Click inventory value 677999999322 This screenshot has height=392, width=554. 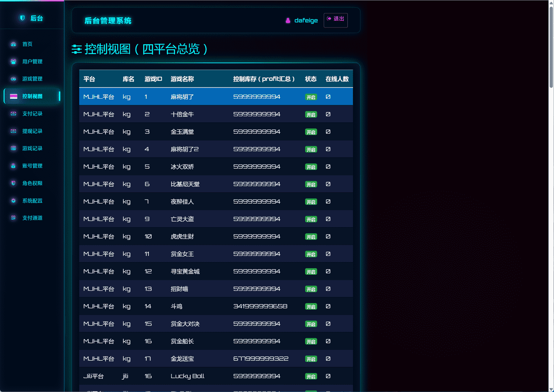coord(261,359)
